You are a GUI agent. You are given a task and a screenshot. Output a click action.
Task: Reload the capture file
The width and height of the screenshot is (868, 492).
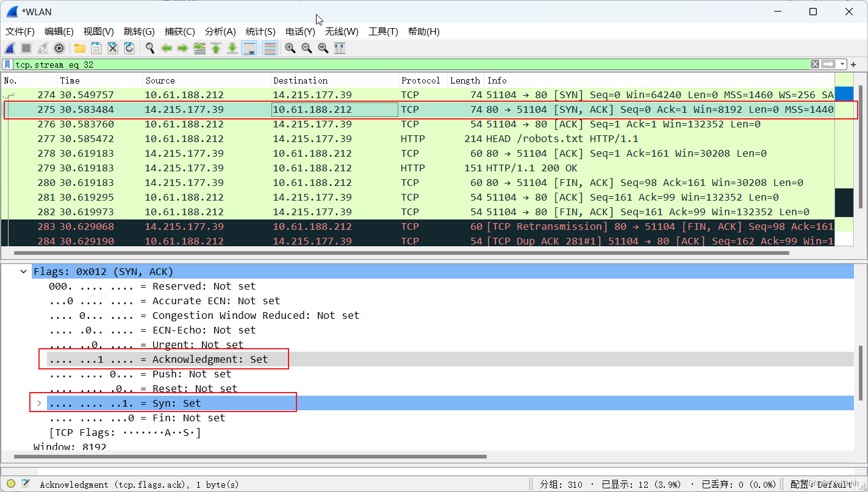coord(129,48)
